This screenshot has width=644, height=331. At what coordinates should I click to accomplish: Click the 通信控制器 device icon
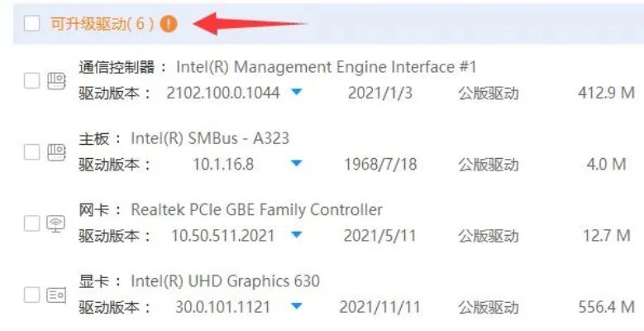[56, 80]
